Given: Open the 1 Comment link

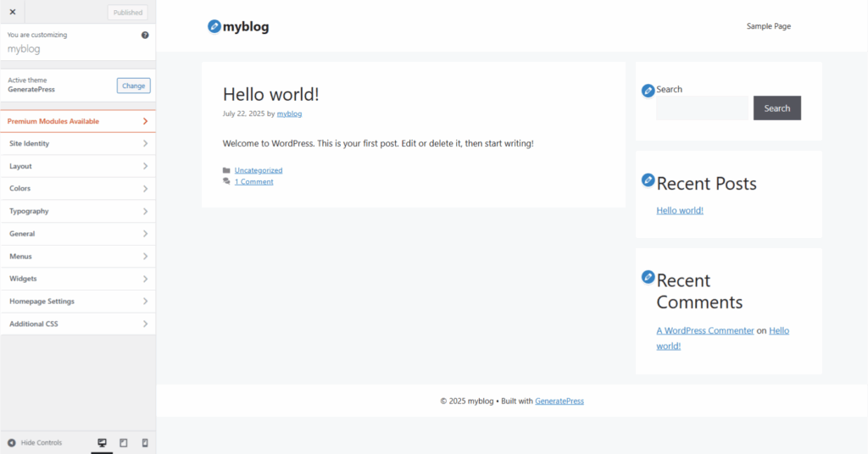Looking at the screenshot, I should pos(253,181).
